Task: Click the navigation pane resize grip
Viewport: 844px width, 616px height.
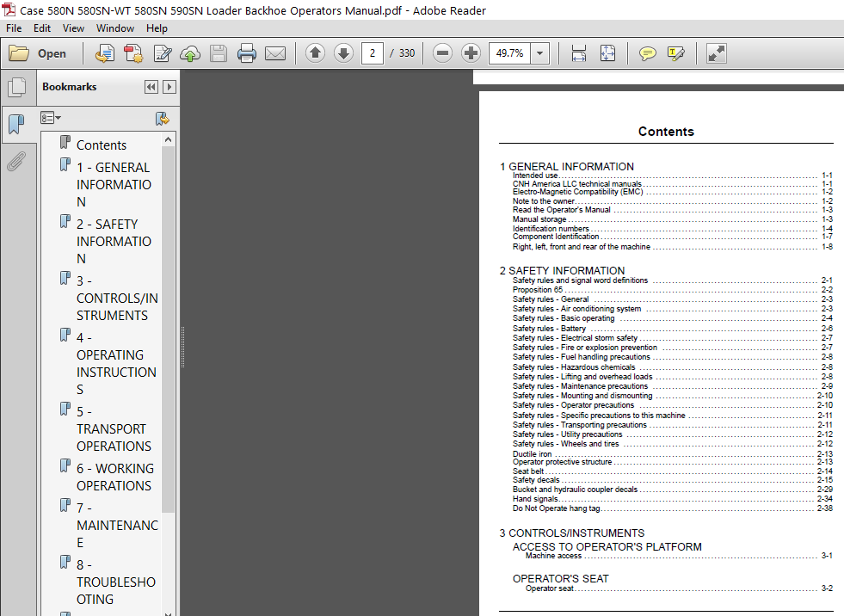Action: [x=183, y=347]
